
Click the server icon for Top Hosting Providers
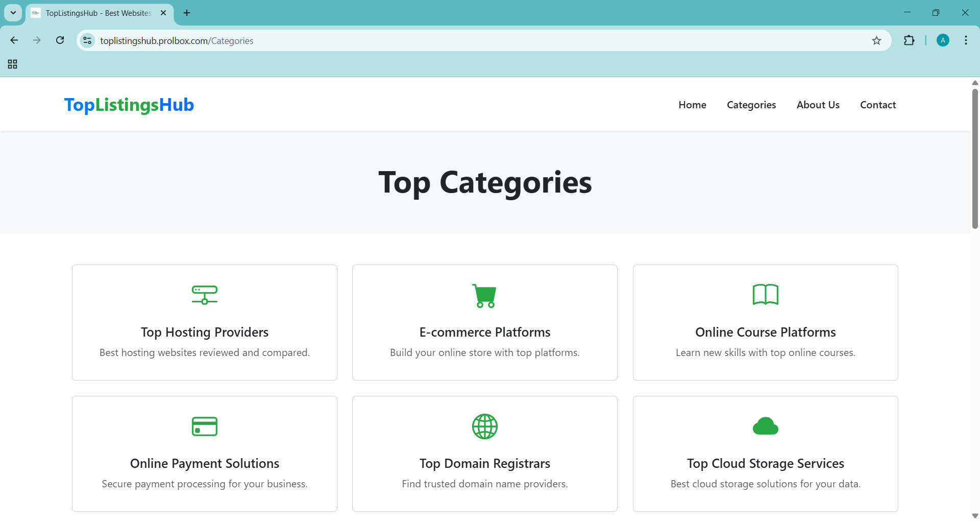point(204,295)
